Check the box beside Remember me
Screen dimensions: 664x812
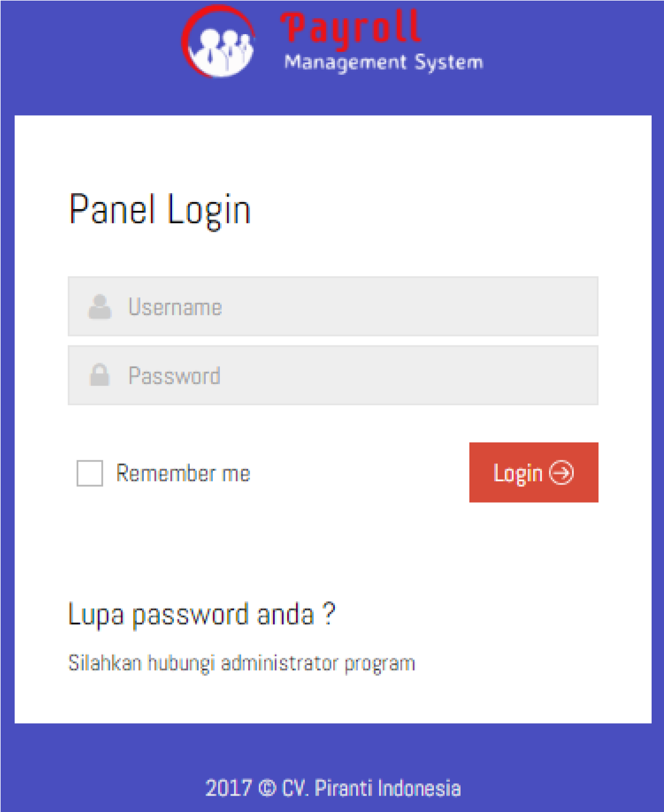[90, 472]
